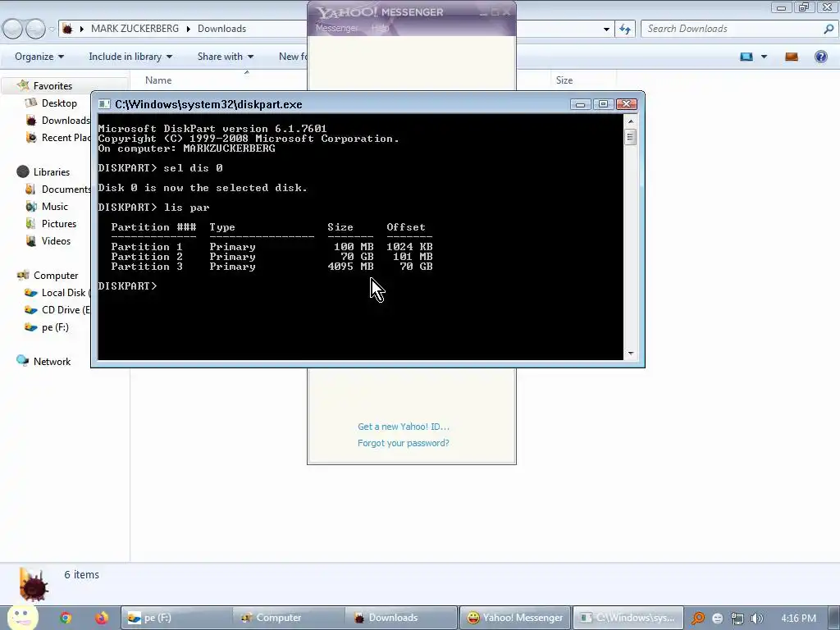Click Favorites header in navigation pane

pyautogui.click(x=52, y=85)
